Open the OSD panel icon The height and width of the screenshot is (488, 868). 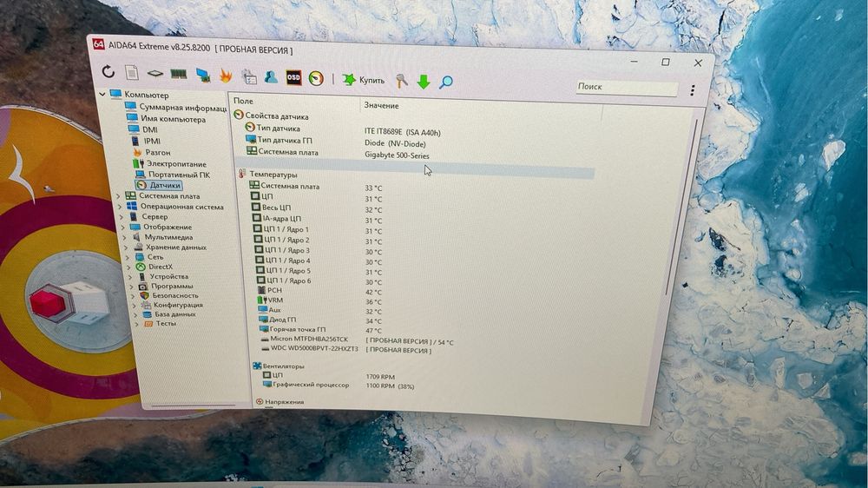click(x=293, y=77)
